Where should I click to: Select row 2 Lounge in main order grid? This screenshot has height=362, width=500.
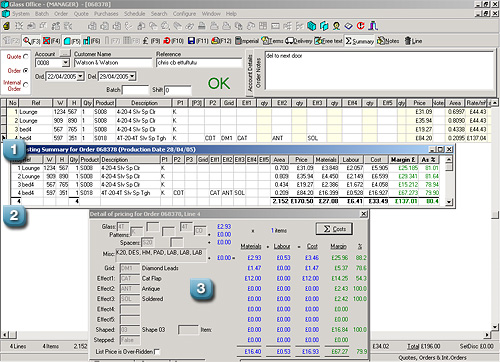pyautogui.click(x=246, y=121)
